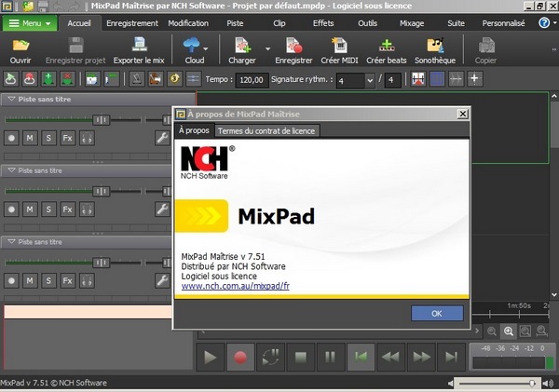The width and height of the screenshot is (559, 392).
Task: Solo the second track with S
Action: coord(48,210)
